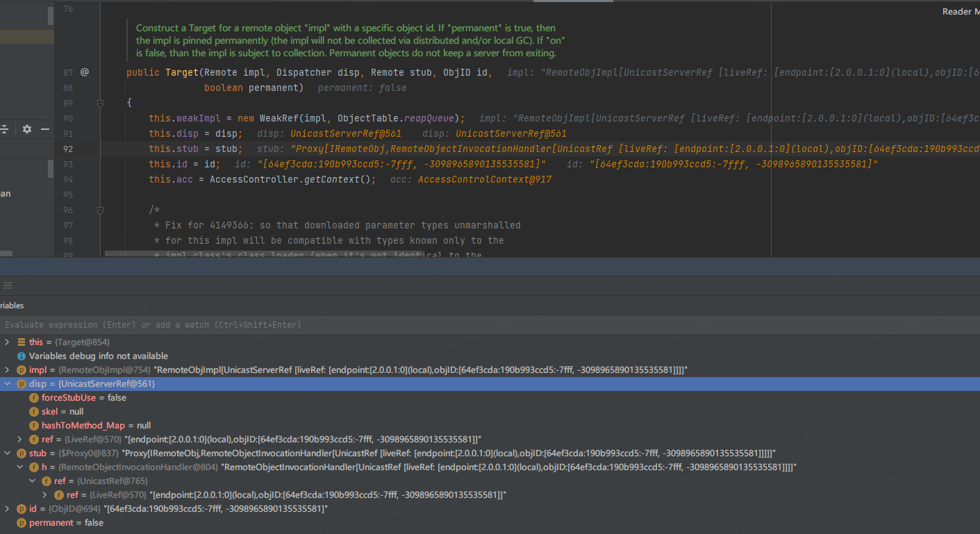Click 'this.stub' on line 92
This screenshot has width=980, height=534.
pyautogui.click(x=174, y=149)
